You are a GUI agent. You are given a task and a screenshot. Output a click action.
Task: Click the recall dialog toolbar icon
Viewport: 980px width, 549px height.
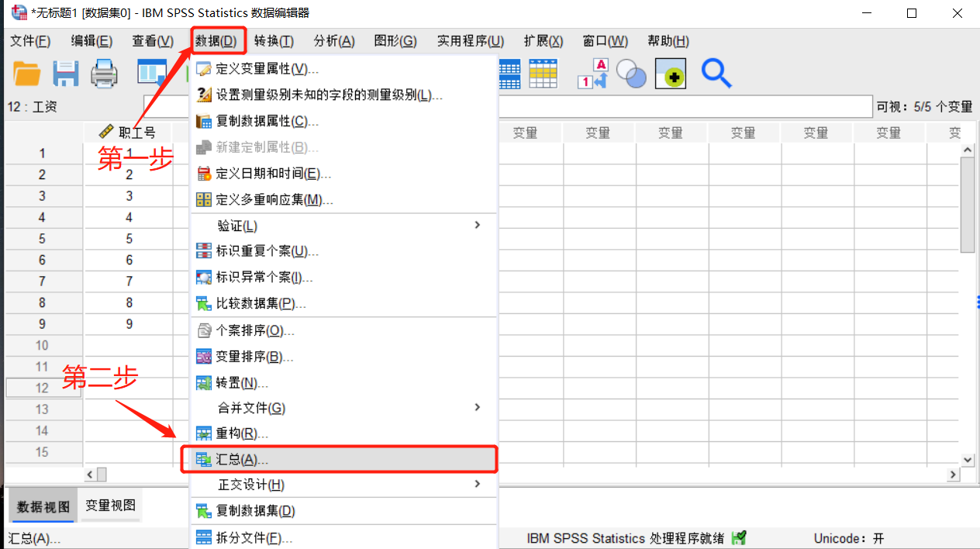[152, 74]
